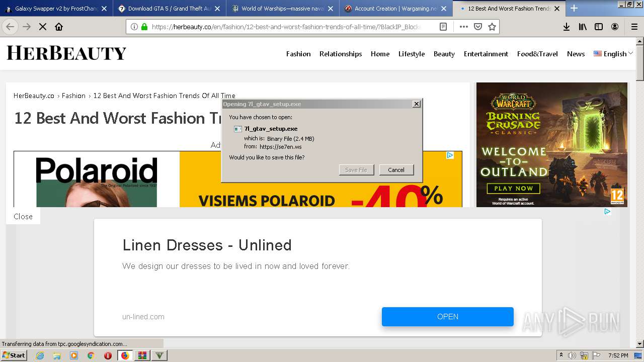Open the downloads panel arrow

point(567,27)
